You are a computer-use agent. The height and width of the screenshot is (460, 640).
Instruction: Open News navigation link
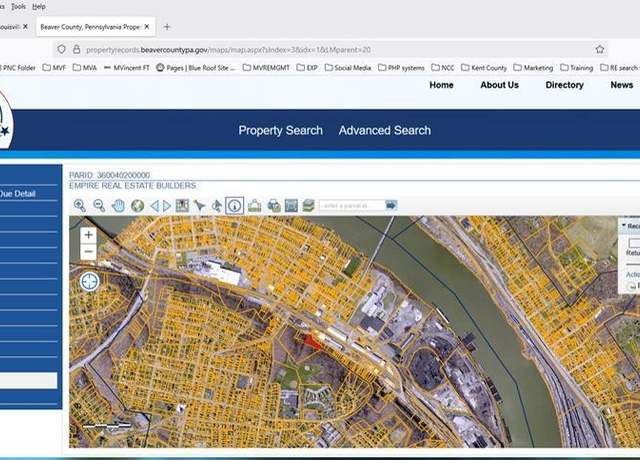point(622,85)
